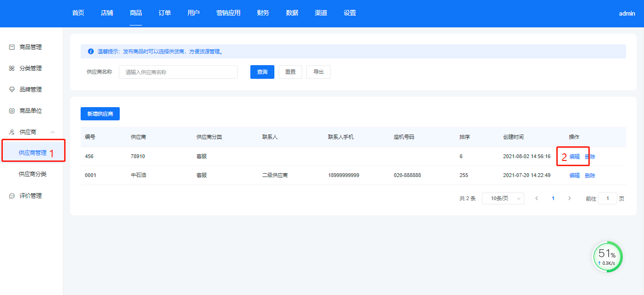The height and width of the screenshot is (295, 644).
Task: Click the 商品管理 sidebar icon
Action: [12, 47]
